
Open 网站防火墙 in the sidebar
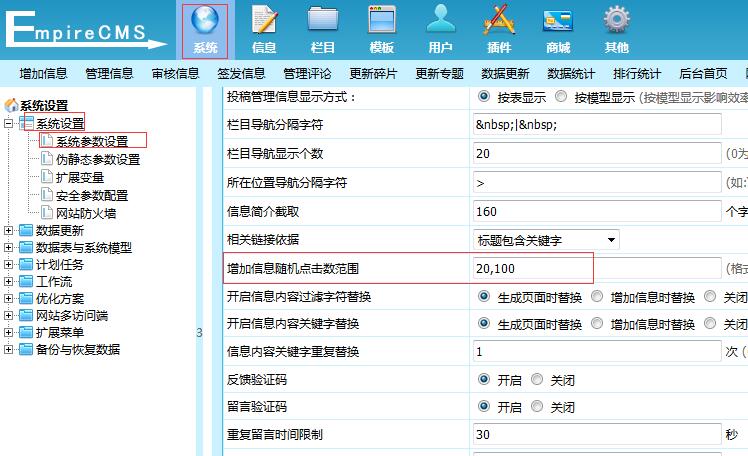coord(85,212)
